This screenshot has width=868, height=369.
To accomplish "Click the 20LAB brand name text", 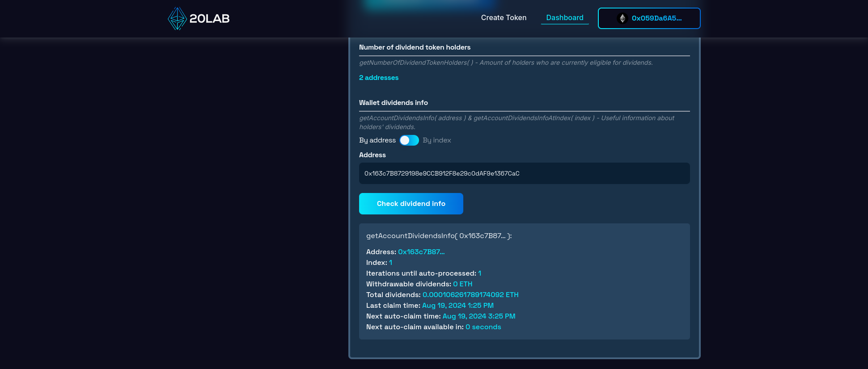I will pos(209,18).
